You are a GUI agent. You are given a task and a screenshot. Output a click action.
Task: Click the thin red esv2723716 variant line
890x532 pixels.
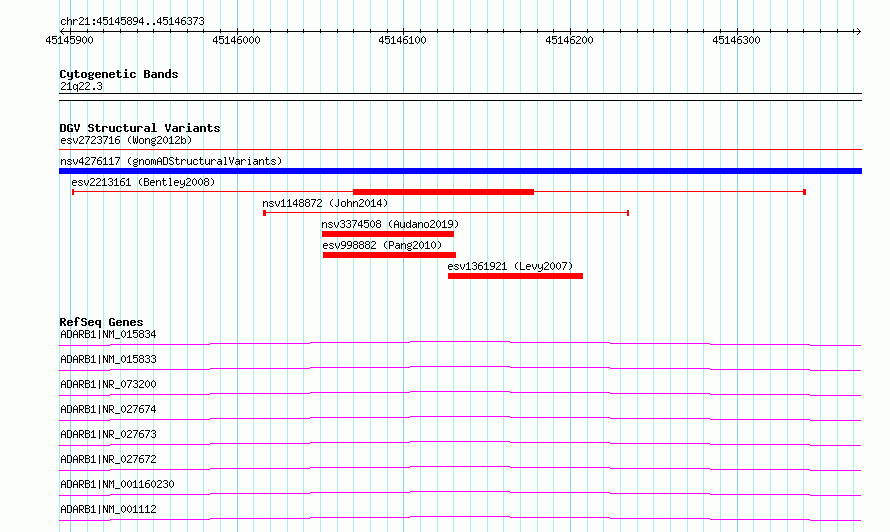[x=460, y=150]
